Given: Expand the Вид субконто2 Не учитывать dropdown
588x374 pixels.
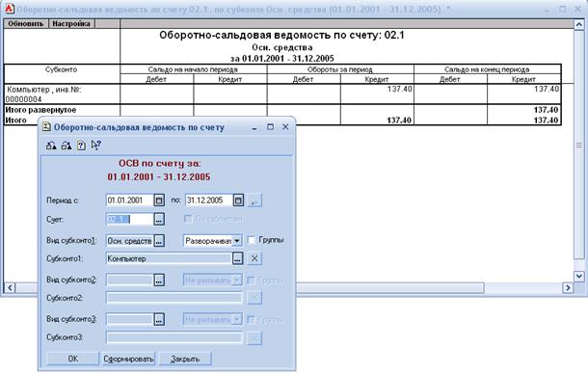Looking at the screenshot, I should click(237, 280).
